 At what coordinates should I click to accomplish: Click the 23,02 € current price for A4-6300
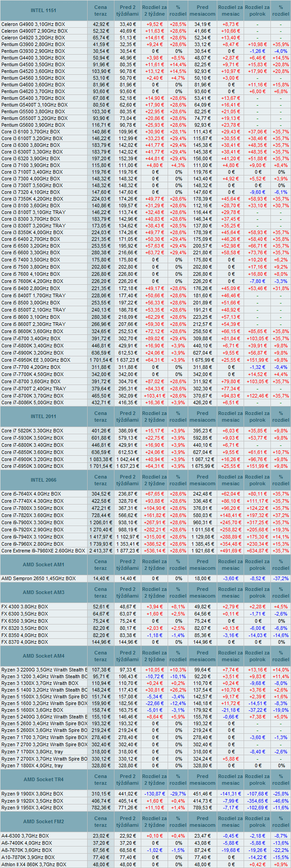[101, 836]
